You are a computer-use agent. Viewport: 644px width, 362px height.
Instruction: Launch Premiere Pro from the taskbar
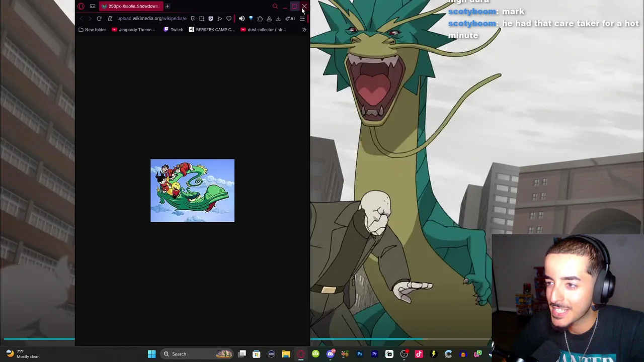click(374, 354)
